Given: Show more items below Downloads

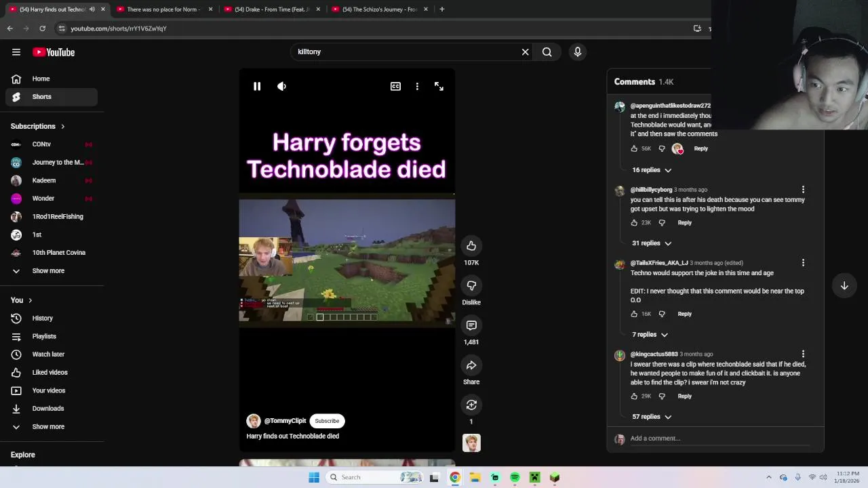Looking at the screenshot, I should click(x=52, y=427).
